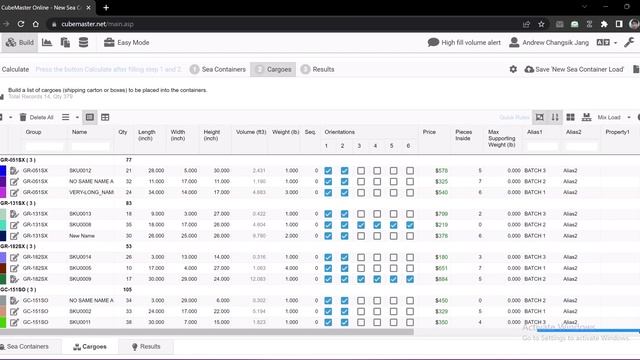Open the list menu icon
The width and height of the screenshot is (640, 360).
65,118
